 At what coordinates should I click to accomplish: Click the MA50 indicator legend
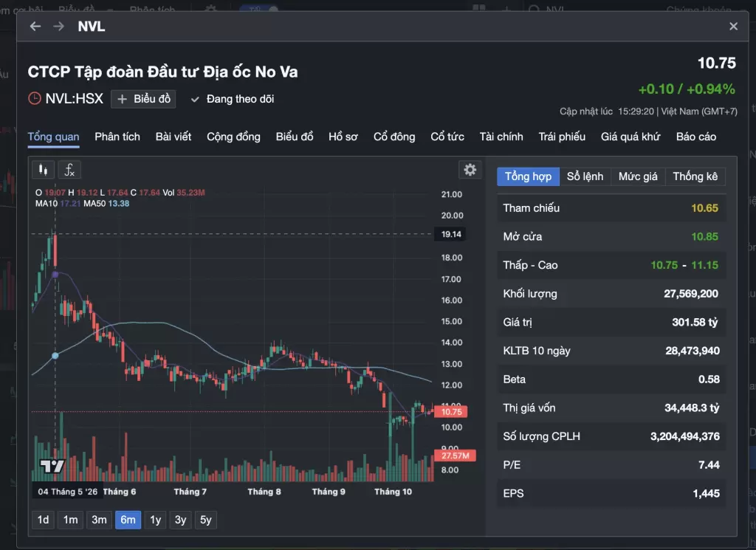pyautogui.click(x=106, y=204)
